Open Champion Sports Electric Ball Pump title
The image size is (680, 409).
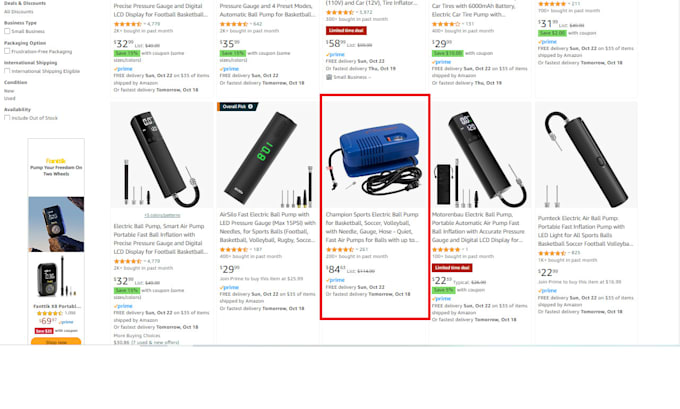(x=373, y=227)
